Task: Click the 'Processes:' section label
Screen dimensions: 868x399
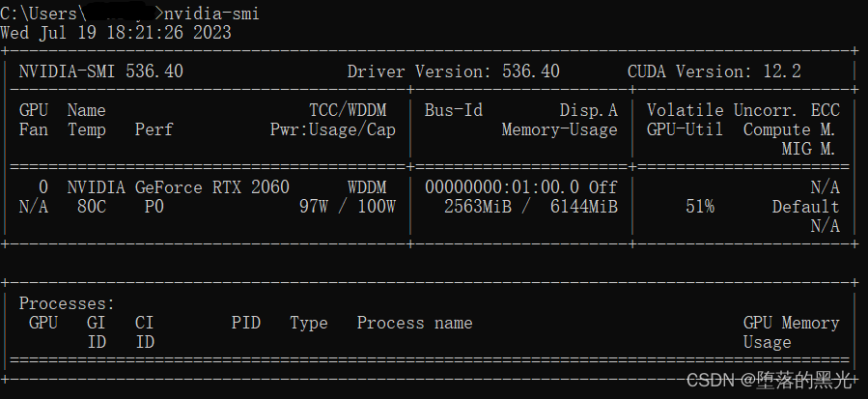Action: (x=67, y=303)
